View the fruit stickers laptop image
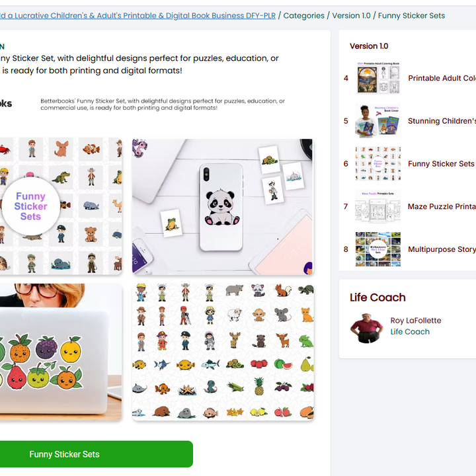 click(61, 352)
